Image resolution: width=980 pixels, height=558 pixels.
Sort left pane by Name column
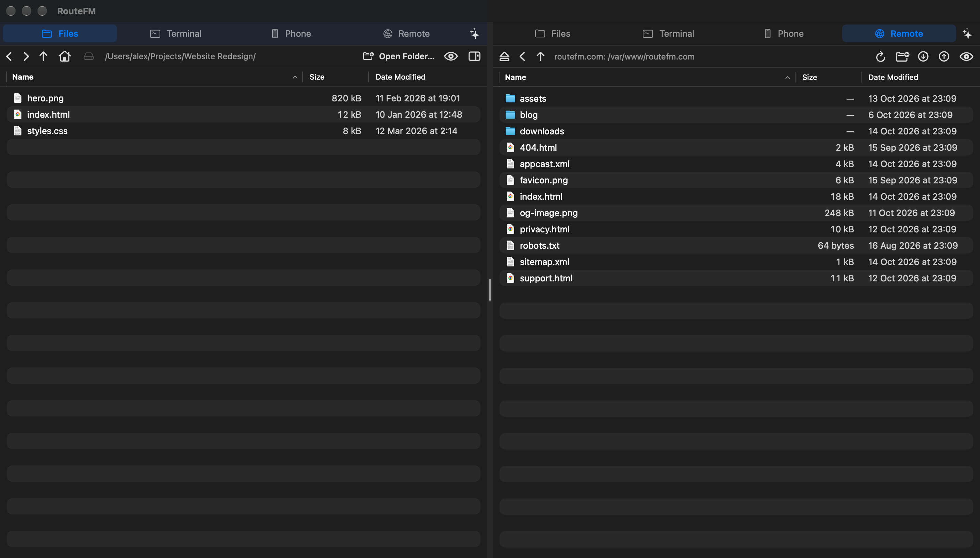tap(154, 77)
